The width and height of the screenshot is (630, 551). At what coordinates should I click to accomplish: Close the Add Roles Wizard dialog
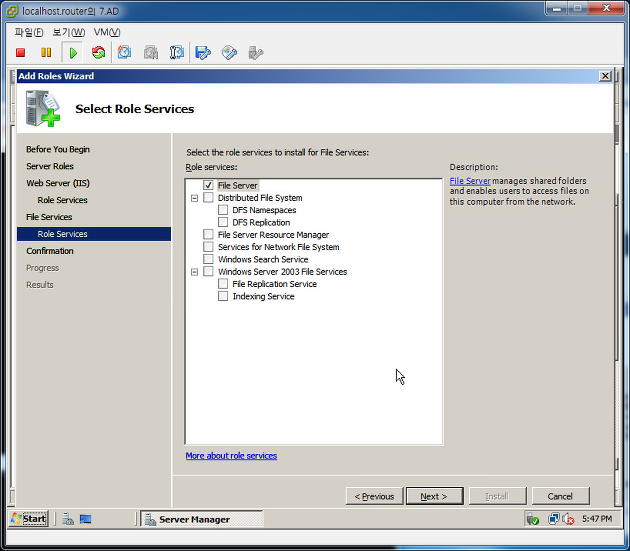pos(605,76)
